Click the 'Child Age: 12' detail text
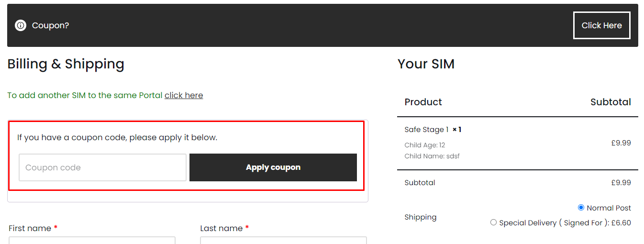The image size is (644, 244). (425, 145)
